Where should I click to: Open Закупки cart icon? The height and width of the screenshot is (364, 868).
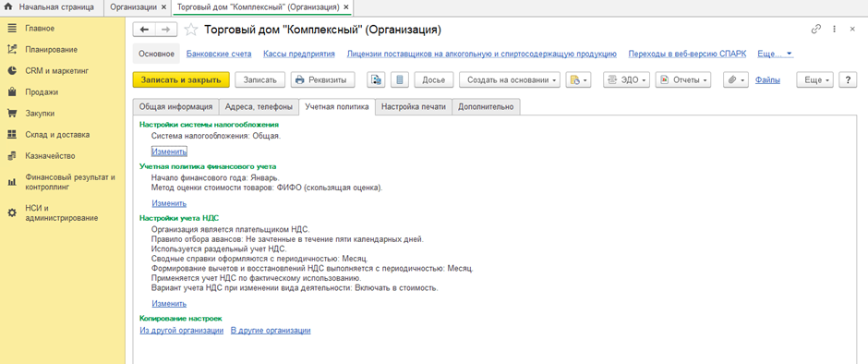coord(12,113)
